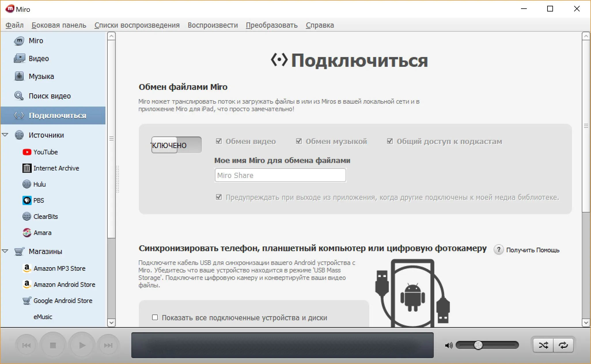Open the Internet Archive source icon
The image size is (591, 364).
click(27, 168)
